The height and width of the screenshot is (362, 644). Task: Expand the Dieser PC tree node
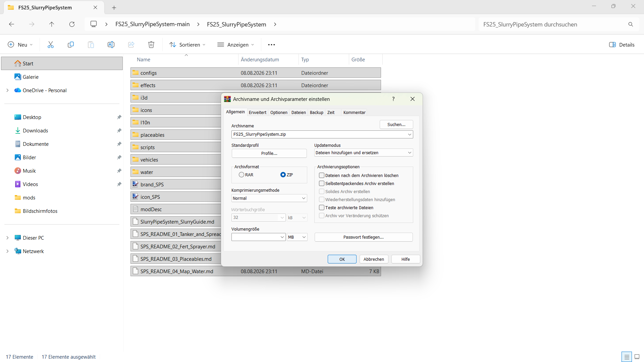[7, 238]
